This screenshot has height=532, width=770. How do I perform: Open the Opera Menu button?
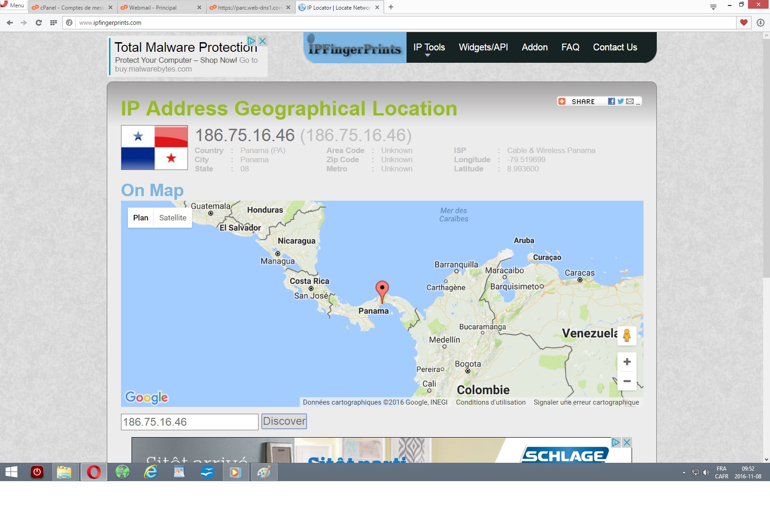pyautogui.click(x=13, y=5)
